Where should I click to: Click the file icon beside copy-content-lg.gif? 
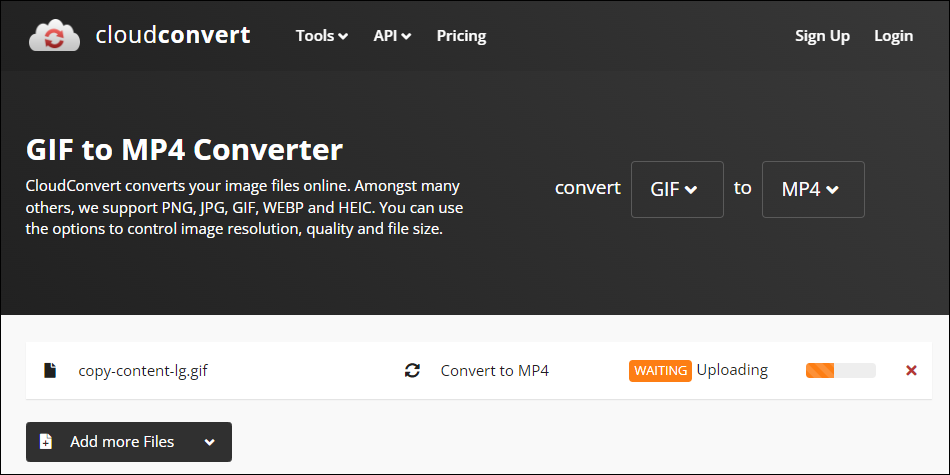pyautogui.click(x=50, y=370)
